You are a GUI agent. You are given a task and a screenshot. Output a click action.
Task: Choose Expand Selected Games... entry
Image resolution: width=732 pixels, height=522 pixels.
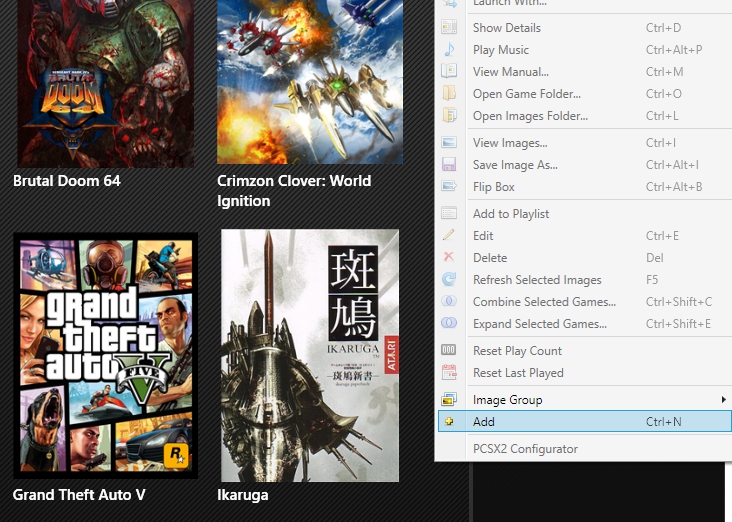(x=584, y=323)
